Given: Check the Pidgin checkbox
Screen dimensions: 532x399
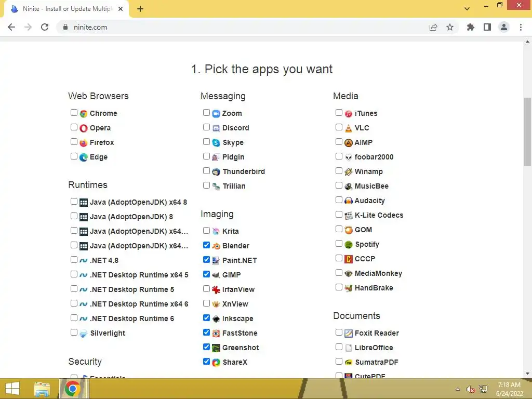Looking at the screenshot, I should (x=206, y=156).
